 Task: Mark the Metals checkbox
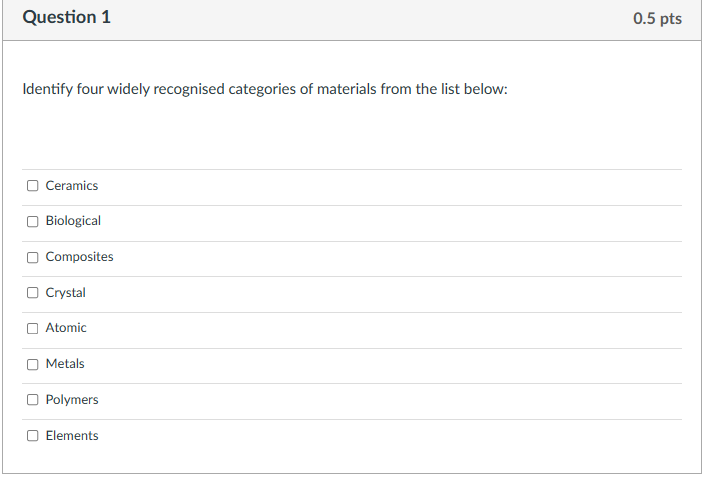coord(33,364)
